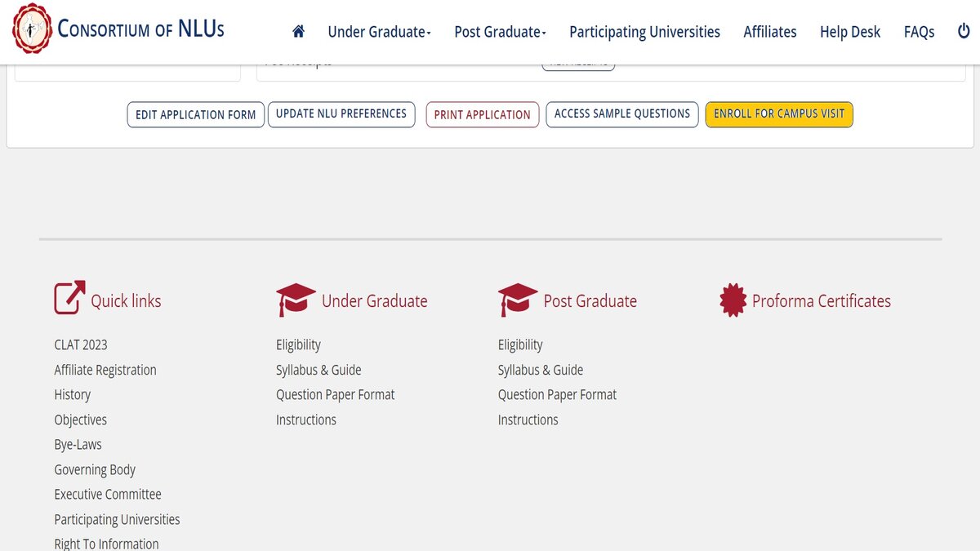Open FAQs from the navigation bar
This screenshot has height=551, width=980.
click(919, 31)
